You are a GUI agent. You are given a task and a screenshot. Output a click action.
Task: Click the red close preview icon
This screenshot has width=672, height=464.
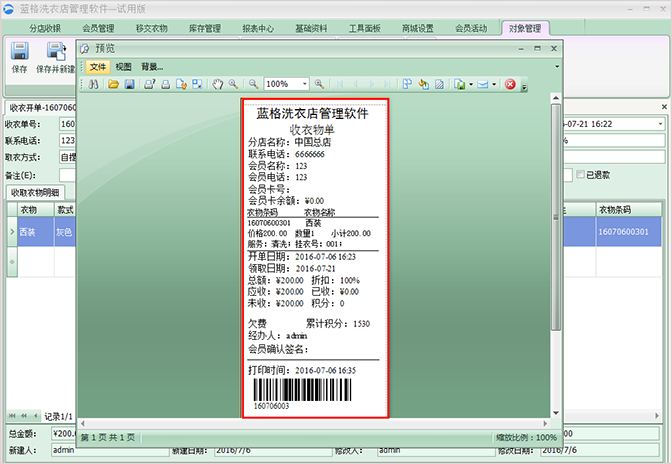[510, 85]
